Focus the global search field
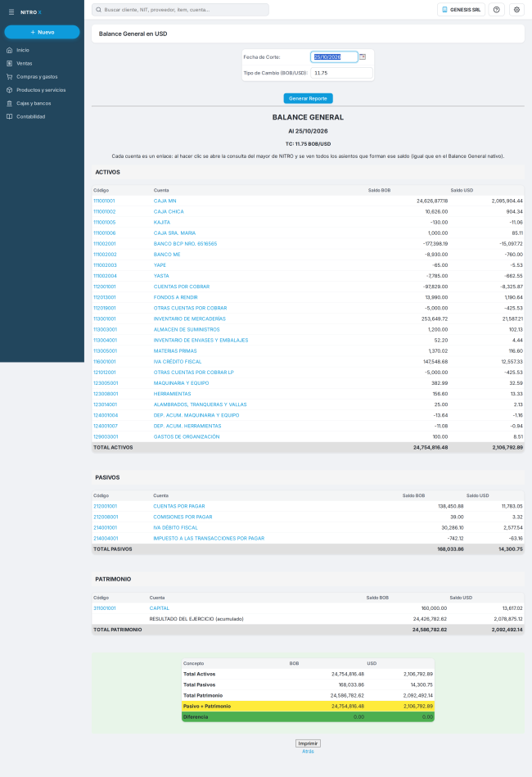Viewport: 532px width, 777px height. point(180,9)
